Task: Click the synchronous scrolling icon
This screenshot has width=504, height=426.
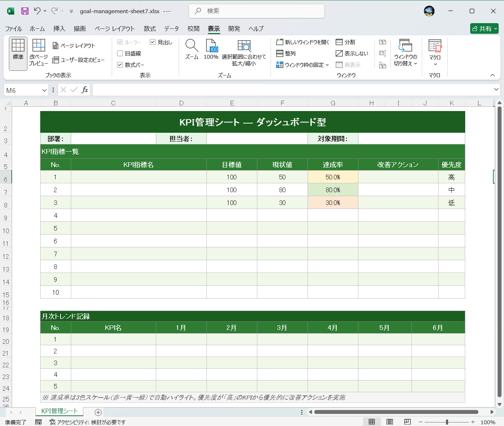Action: click(x=383, y=53)
